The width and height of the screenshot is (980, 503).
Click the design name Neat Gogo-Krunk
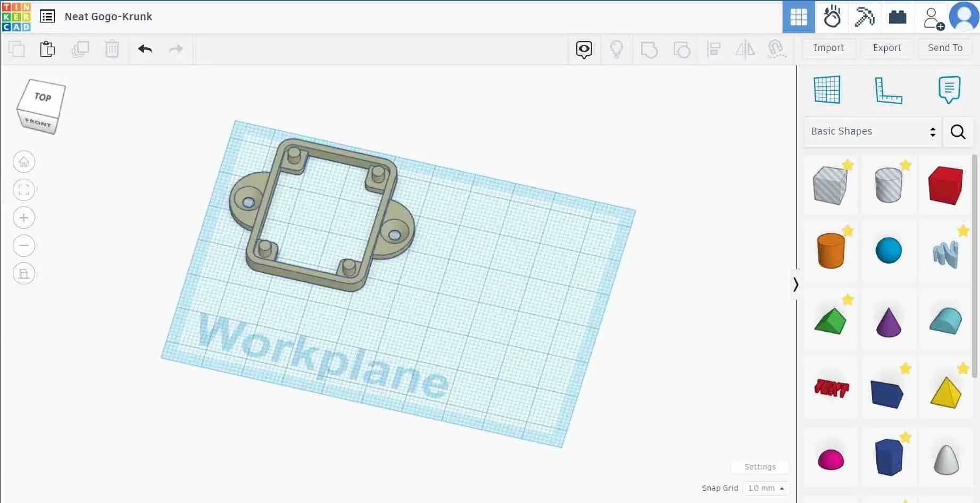109,16
